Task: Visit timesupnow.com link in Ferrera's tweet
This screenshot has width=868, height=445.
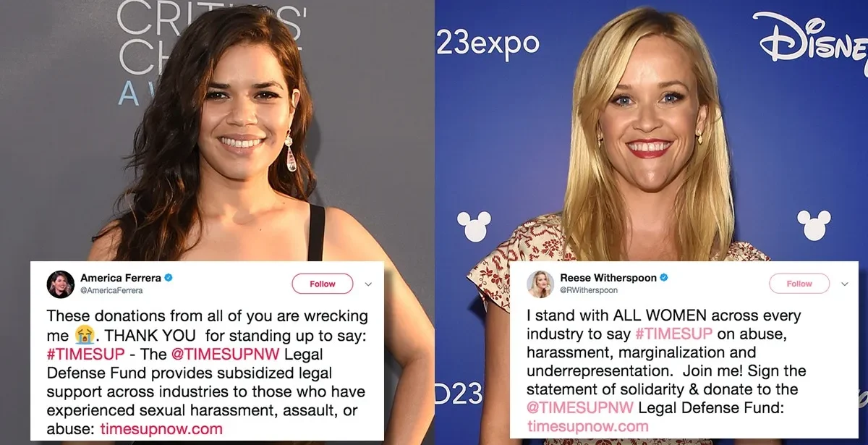Action: (x=161, y=429)
